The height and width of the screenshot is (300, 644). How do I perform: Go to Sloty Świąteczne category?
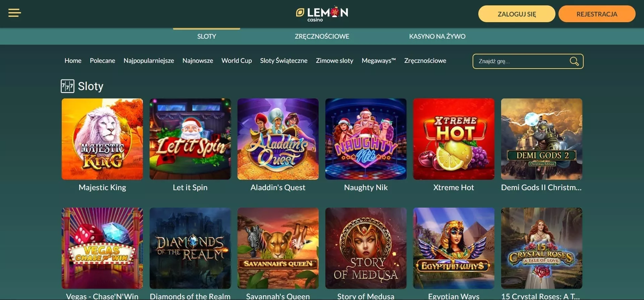point(284,61)
